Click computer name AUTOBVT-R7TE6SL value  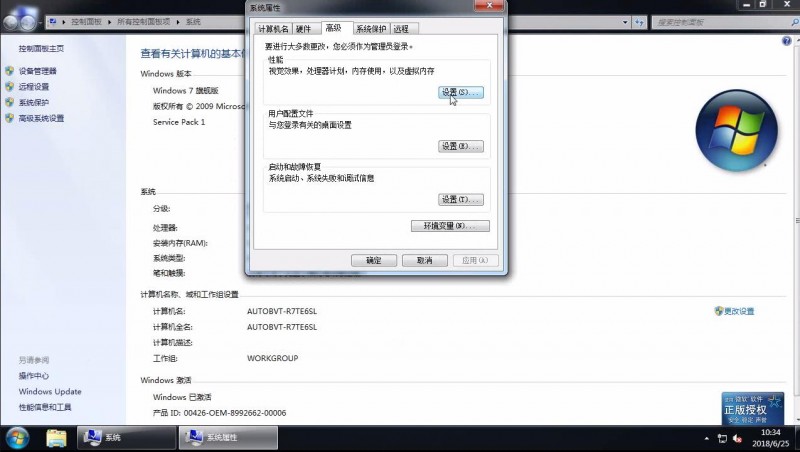282,311
